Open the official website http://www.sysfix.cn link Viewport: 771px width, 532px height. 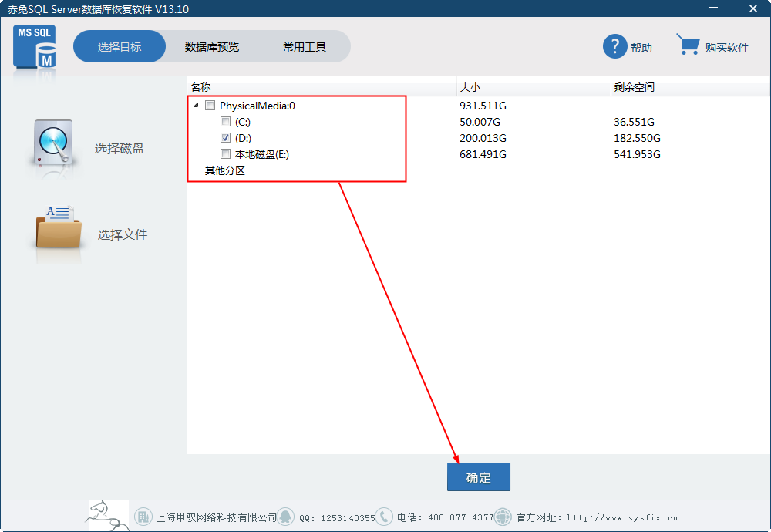[622, 518]
